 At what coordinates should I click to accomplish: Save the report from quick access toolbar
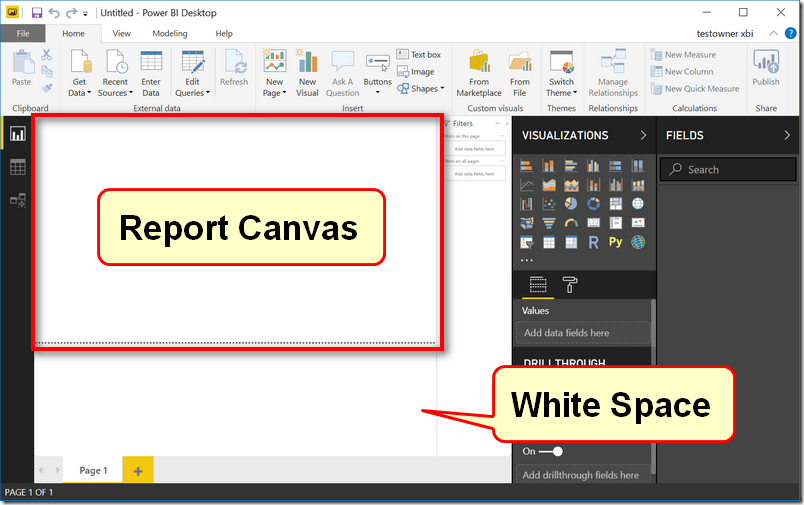36,13
